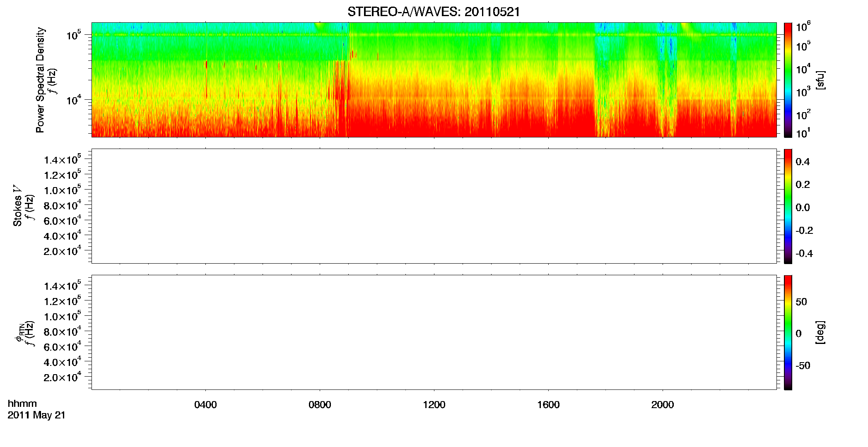Click the 10^1 label on the sfu color bar

point(803,133)
